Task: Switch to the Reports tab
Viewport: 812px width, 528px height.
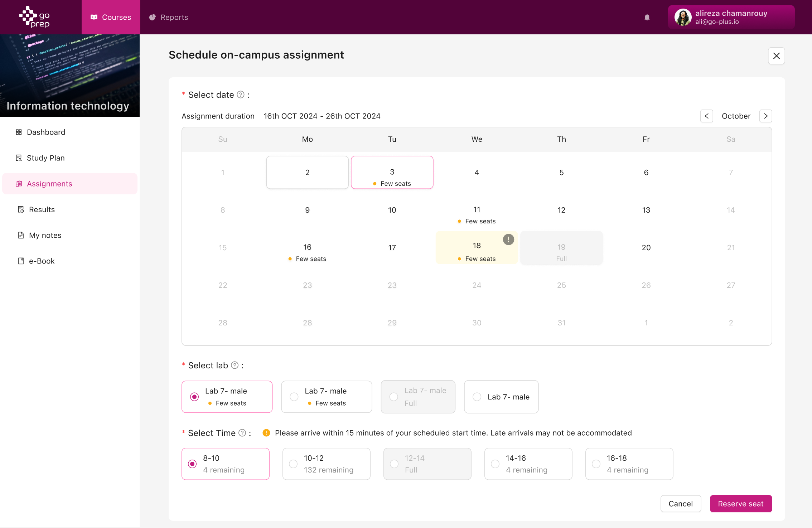Action: [169, 17]
